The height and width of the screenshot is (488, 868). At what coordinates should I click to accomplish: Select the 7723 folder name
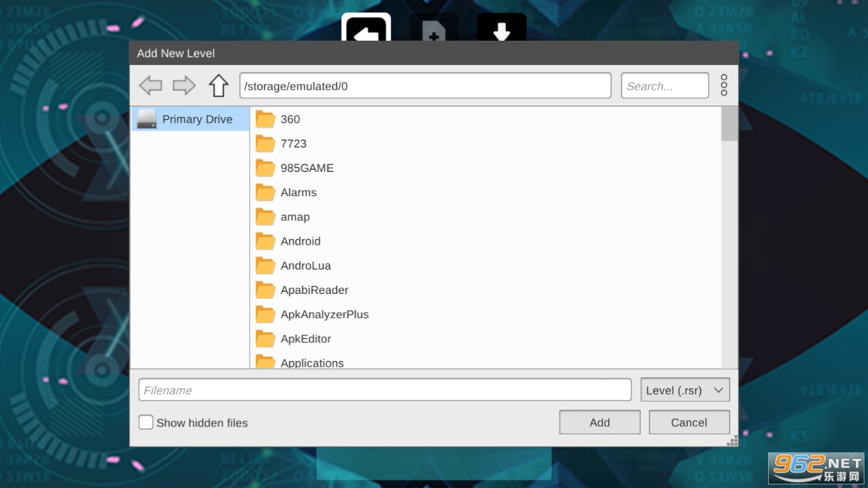pos(293,143)
